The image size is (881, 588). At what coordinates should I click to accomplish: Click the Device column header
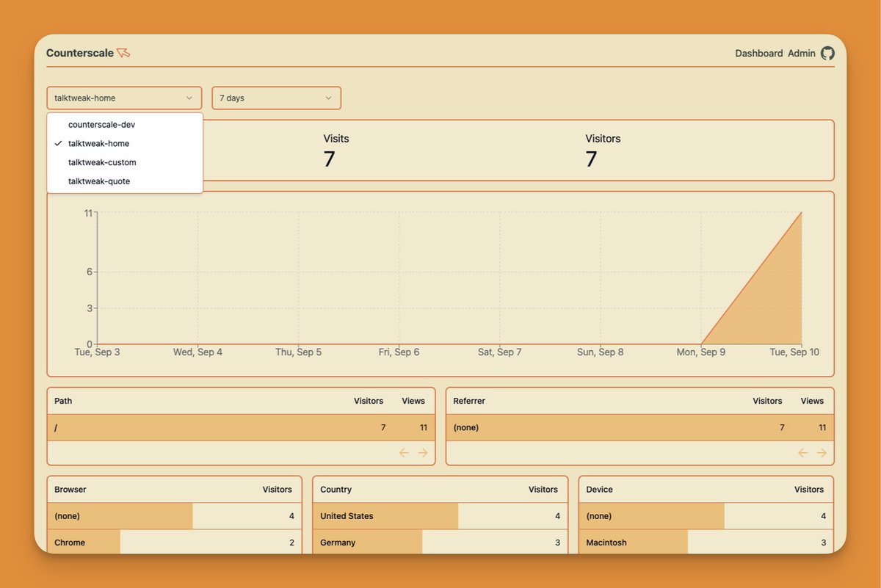click(x=599, y=490)
